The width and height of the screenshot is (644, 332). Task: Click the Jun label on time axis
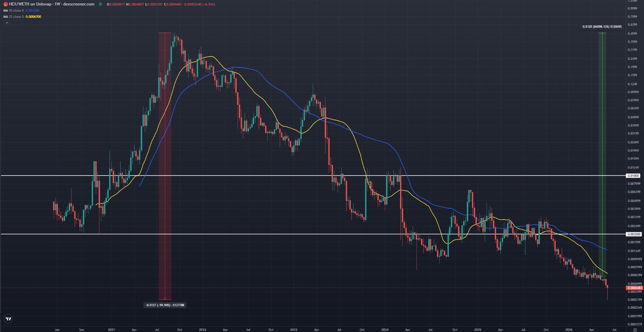pos(58,330)
